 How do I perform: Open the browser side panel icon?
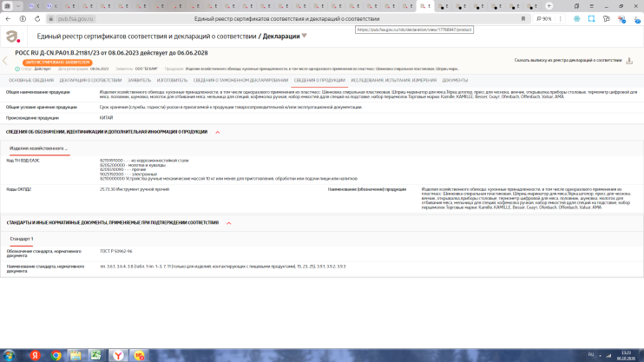576,6
